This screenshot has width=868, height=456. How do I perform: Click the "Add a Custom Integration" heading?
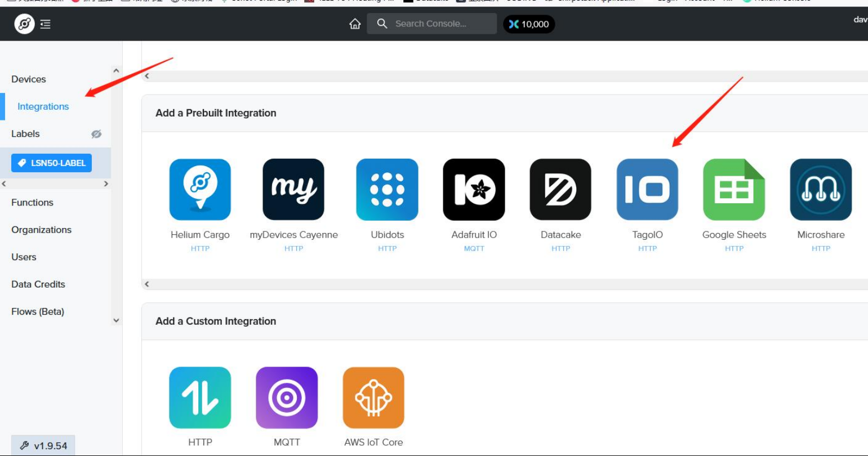pyautogui.click(x=216, y=321)
